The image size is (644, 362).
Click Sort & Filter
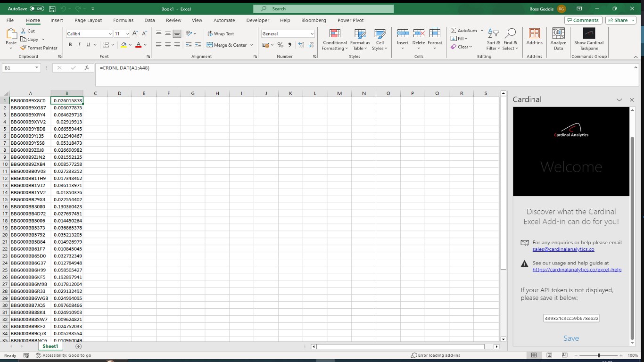(494, 39)
